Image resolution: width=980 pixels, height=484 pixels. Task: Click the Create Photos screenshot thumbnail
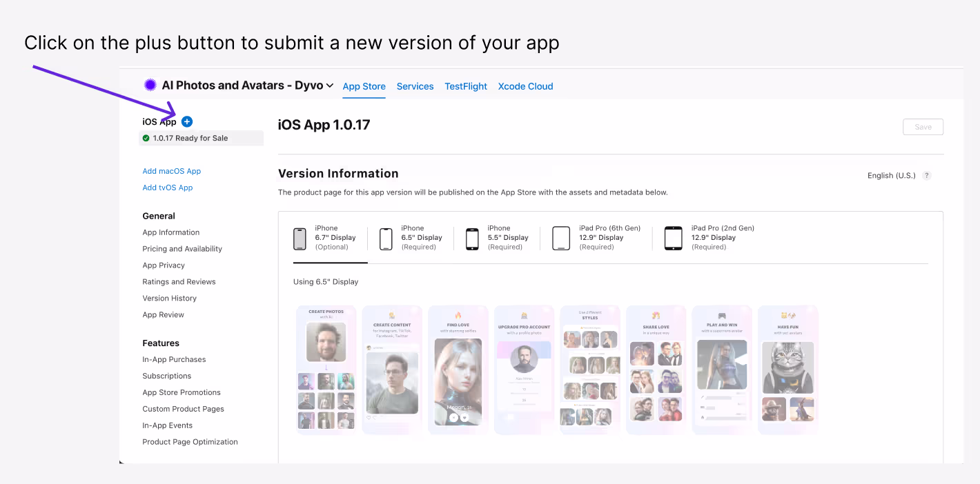coord(326,370)
